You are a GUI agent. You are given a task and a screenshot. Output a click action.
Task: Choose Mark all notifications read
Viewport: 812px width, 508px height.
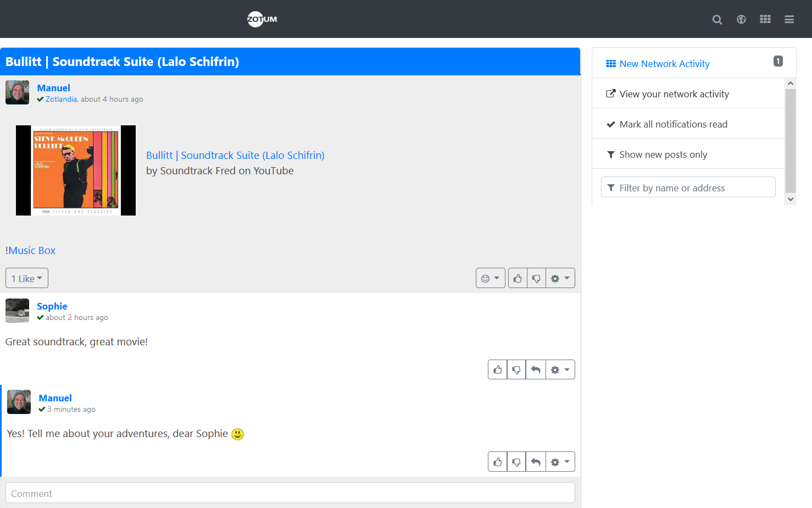(x=673, y=124)
